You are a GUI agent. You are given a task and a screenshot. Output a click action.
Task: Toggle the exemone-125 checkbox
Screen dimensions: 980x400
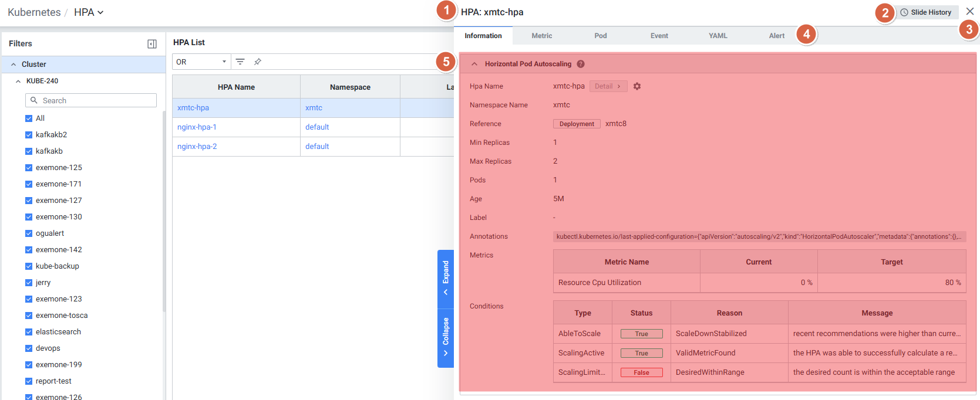pyautogui.click(x=29, y=168)
